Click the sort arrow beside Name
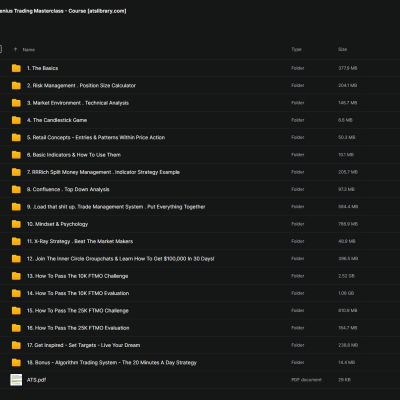400x400 pixels. [x=15, y=49]
